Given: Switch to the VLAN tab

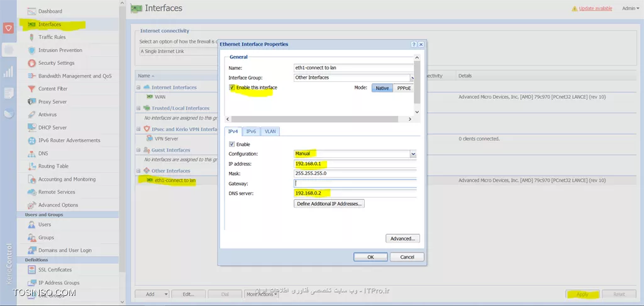Looking at the screenshot, I should [x=270, y=131].
